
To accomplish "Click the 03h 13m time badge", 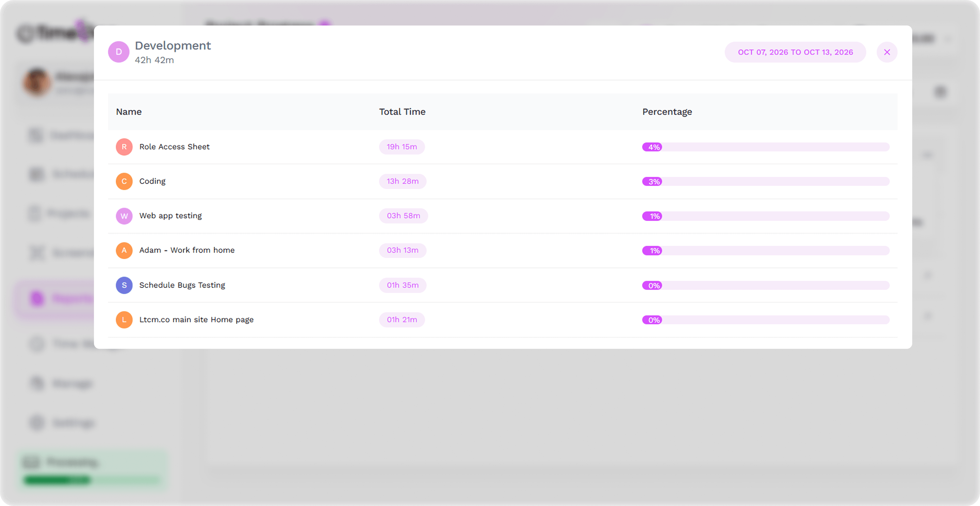I will pyautogui.click(x=403, y=251).
